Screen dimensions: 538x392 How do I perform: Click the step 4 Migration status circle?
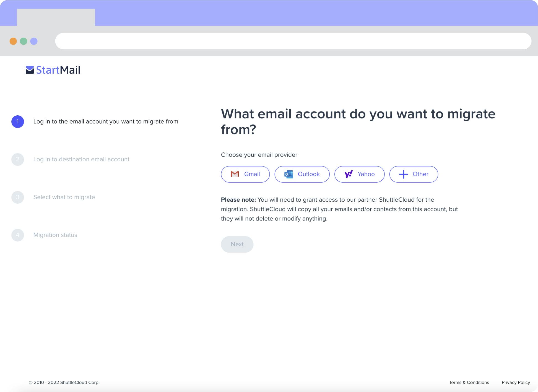(x=18, y=235)
